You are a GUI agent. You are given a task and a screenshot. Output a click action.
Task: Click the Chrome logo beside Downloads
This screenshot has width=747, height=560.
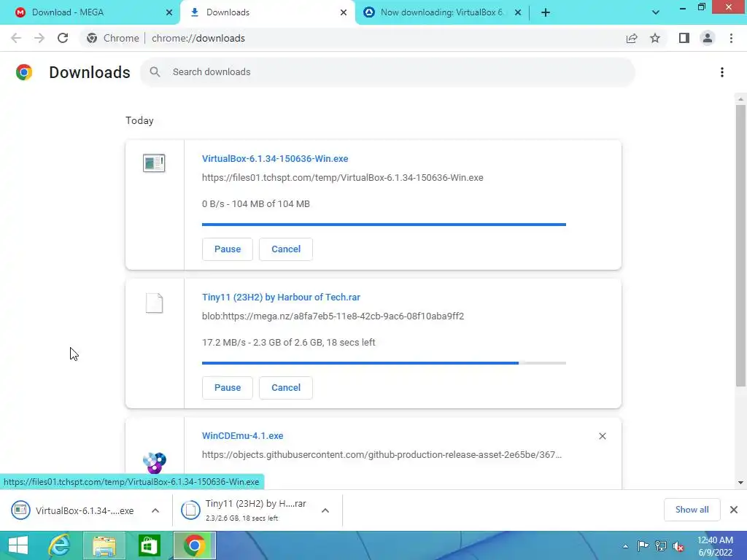[x=24, y=72]
